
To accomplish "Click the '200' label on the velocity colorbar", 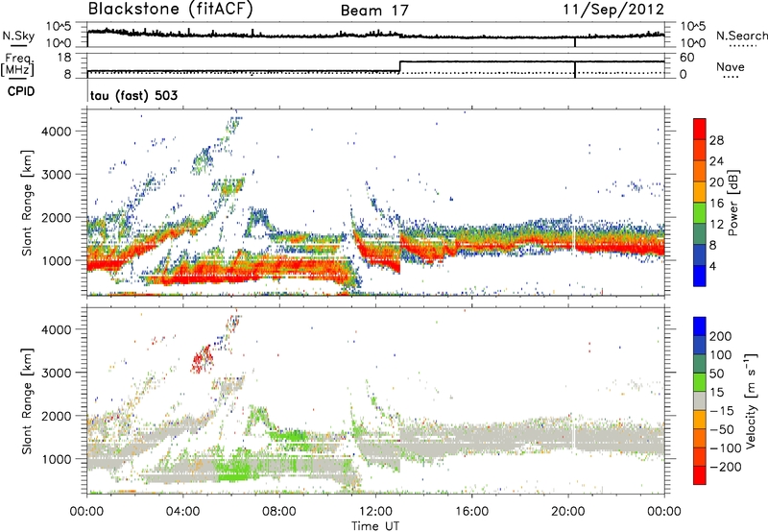I will 721,336.
